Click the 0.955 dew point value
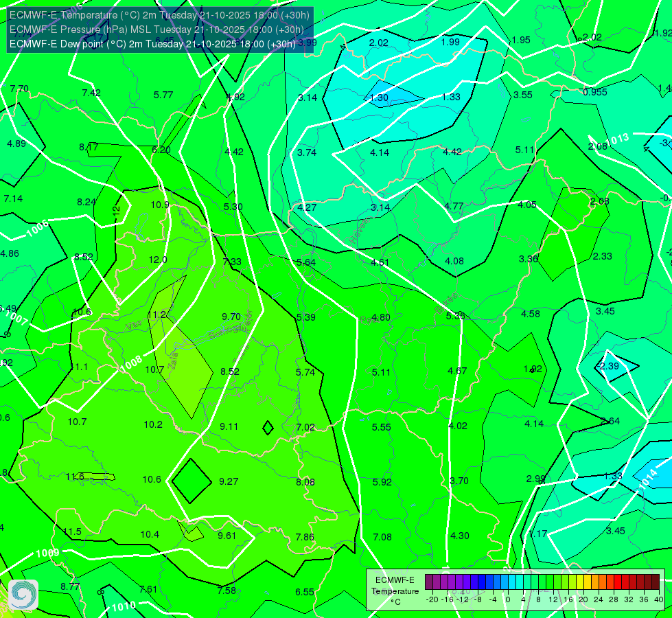Screen dimensions: 672x618 (595, 92)
